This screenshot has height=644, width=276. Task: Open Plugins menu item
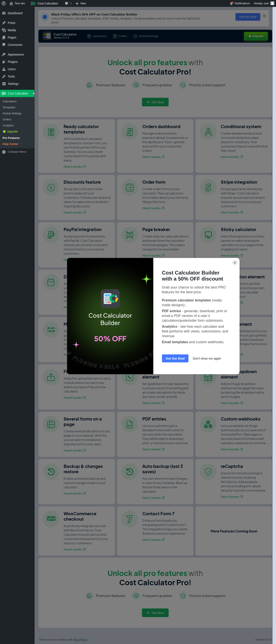(17, 62)
